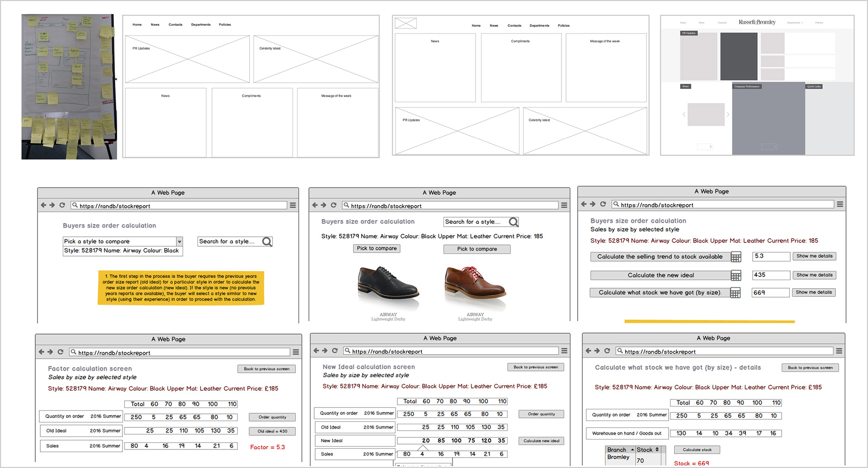Click Departments in the wireframe with the logo box
Viewport: 868px width, 468px height.
[x=539, y=26]
